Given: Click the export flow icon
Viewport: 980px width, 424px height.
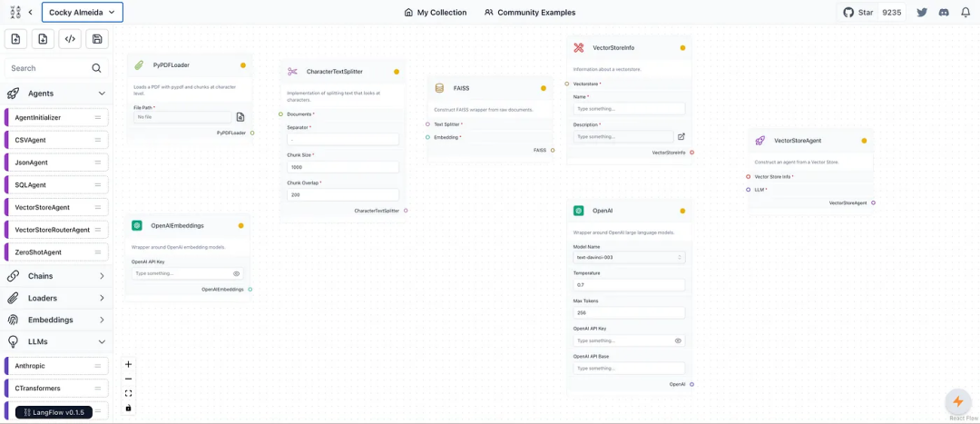Looking at the screenshot, I should (x=43, y=39).
